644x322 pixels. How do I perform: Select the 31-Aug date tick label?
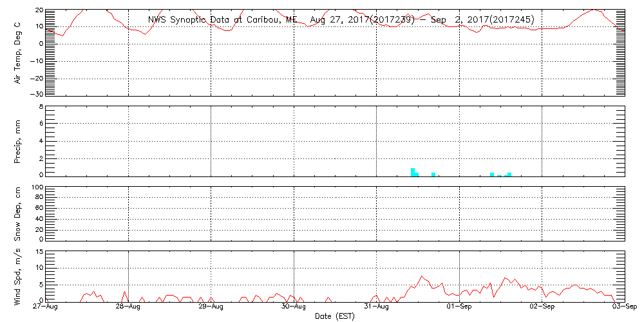(x=376, y=307)
